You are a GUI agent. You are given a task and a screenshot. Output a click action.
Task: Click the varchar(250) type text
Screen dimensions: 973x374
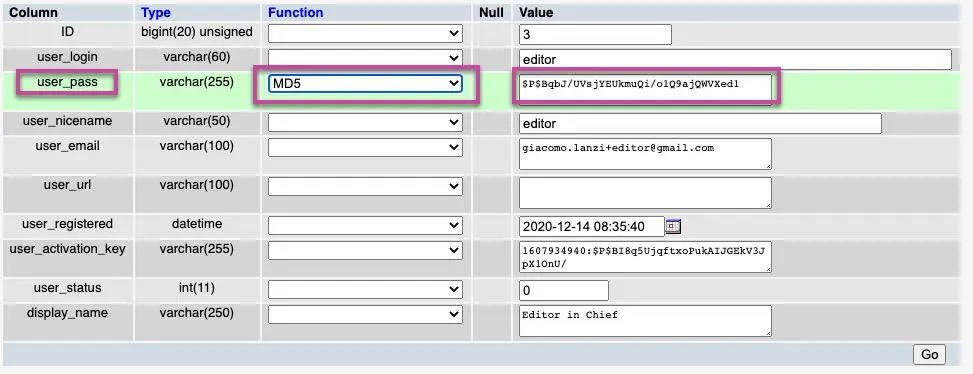[x=197, y=313]
